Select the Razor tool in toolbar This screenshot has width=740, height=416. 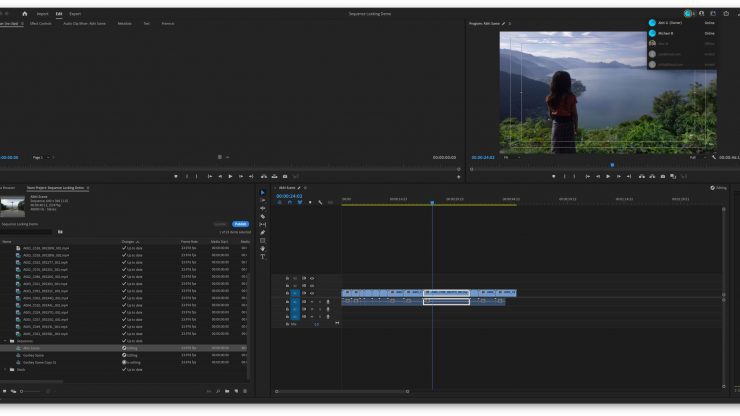(263, 216)
